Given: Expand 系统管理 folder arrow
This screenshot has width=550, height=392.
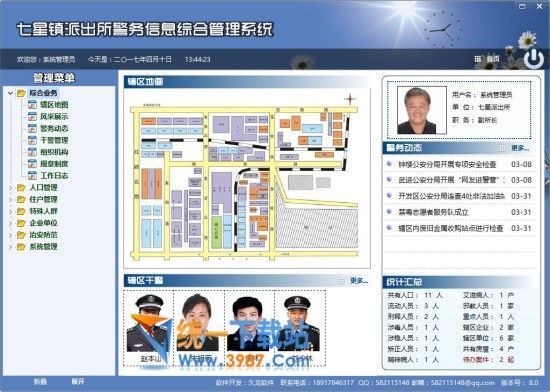Looking at the screenshot, I should [10, 247].
